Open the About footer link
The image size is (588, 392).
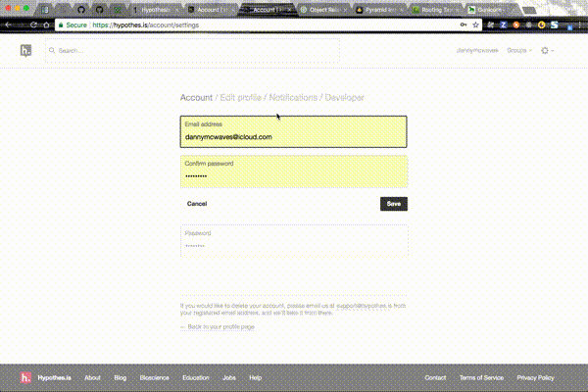93,377
